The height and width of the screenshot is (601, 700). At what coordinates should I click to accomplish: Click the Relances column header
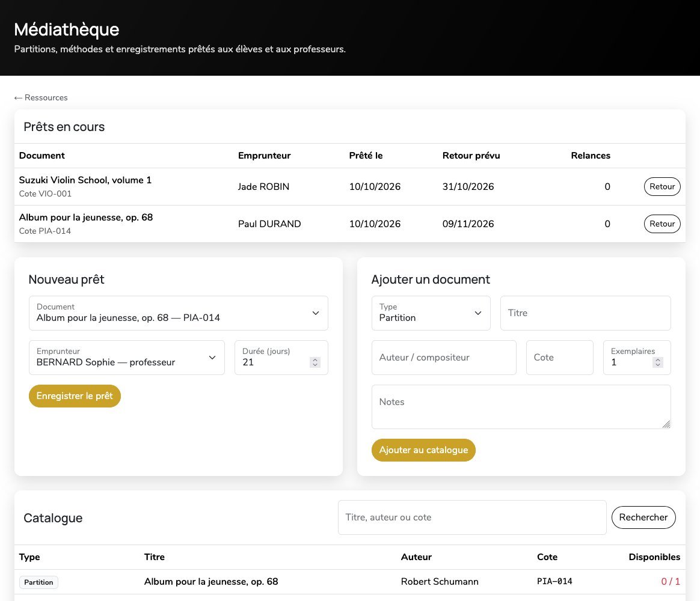[x=590, y=156]
